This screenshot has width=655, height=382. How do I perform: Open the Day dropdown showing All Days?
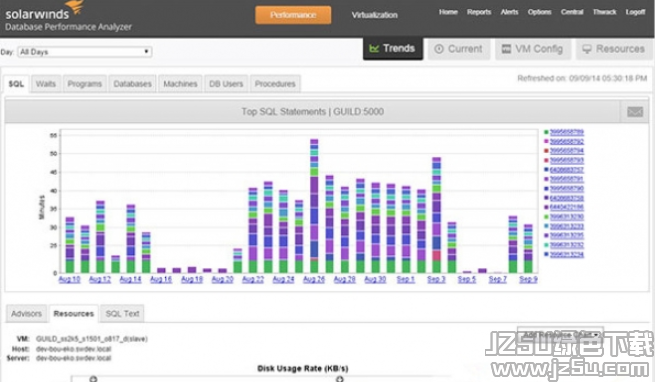[85, 52]
